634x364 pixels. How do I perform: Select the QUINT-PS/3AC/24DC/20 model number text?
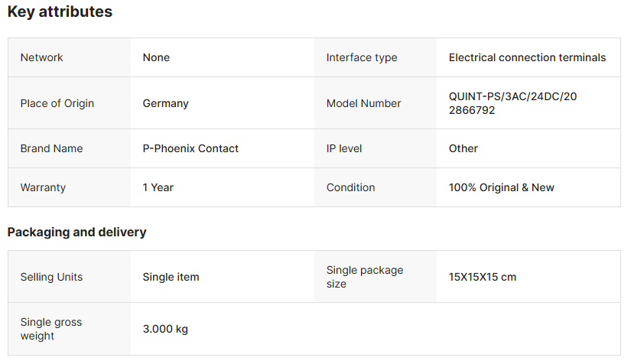[512, 96]
